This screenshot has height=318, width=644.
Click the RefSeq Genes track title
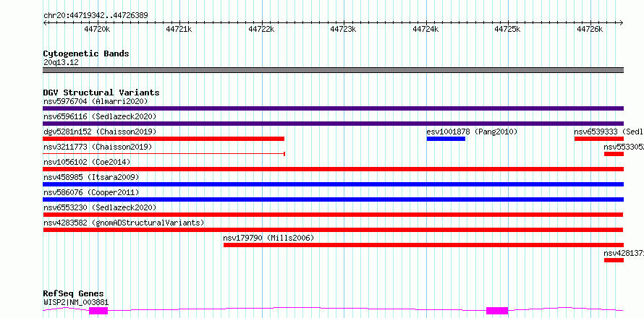[74, 294]
